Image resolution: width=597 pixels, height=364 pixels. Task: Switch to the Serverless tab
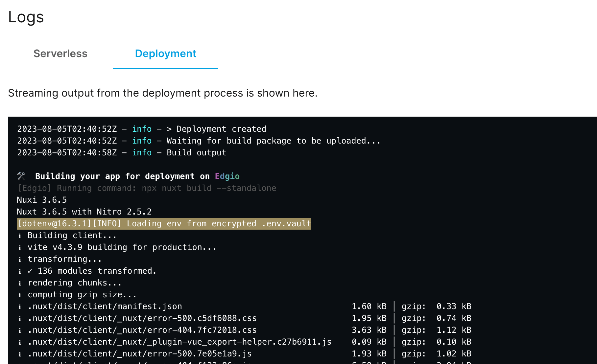pos(60,54)
